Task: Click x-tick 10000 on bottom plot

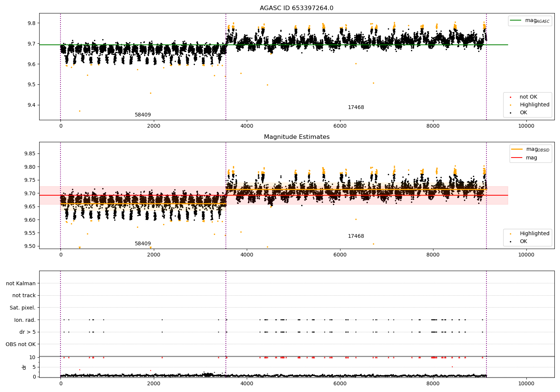Action: 526,383
